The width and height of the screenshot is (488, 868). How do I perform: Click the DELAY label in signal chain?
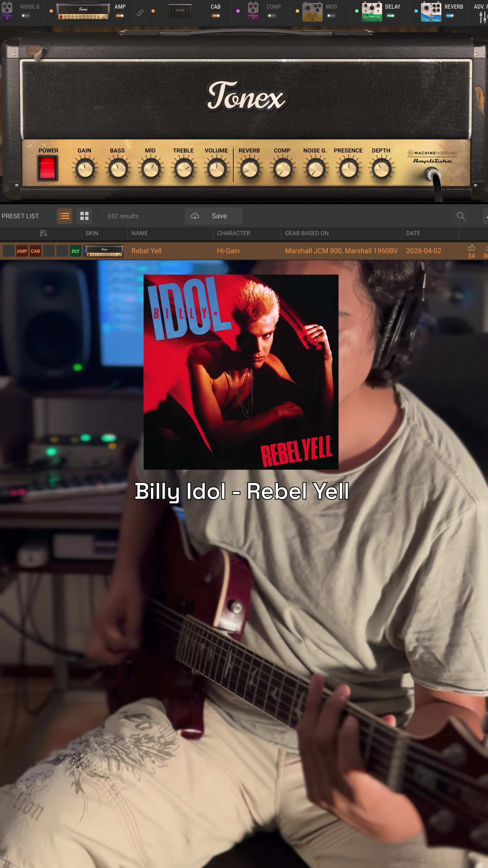click(x=393, y=7)
